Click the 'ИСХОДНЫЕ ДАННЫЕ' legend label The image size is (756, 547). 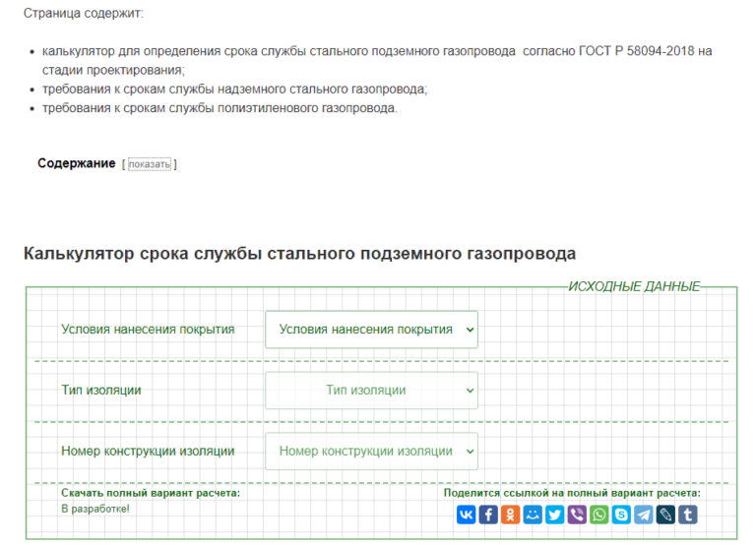pyautogui.click(x=634, y=287)
